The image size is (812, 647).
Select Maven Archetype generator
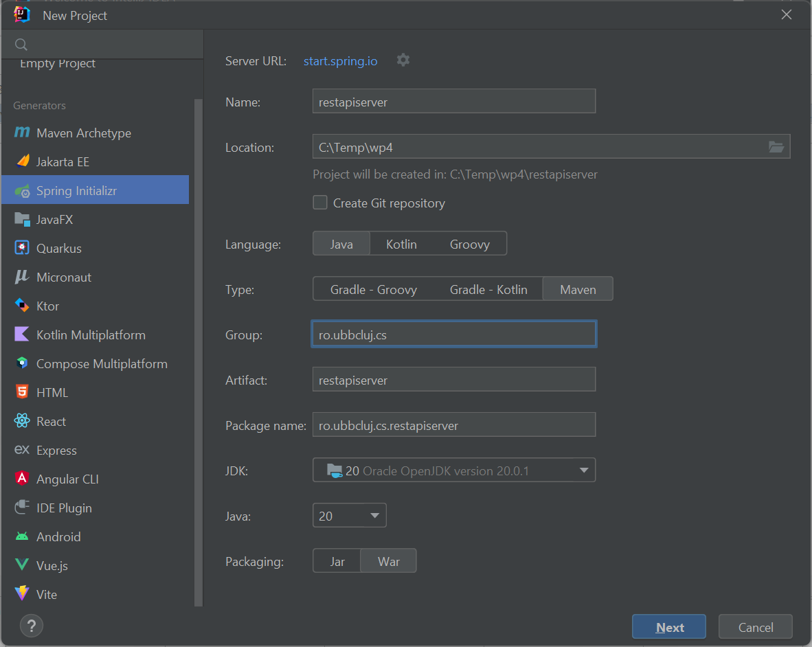point(95,133)
